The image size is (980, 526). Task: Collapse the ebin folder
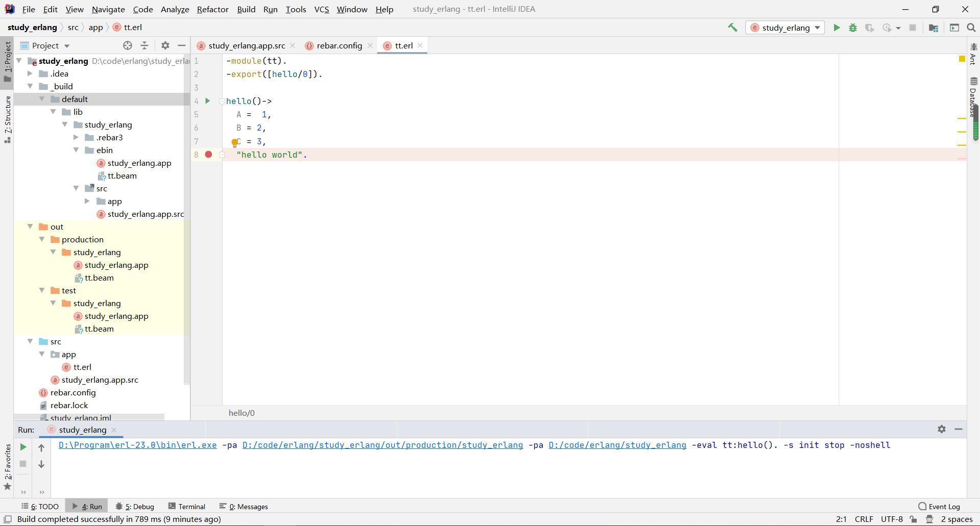76,150
